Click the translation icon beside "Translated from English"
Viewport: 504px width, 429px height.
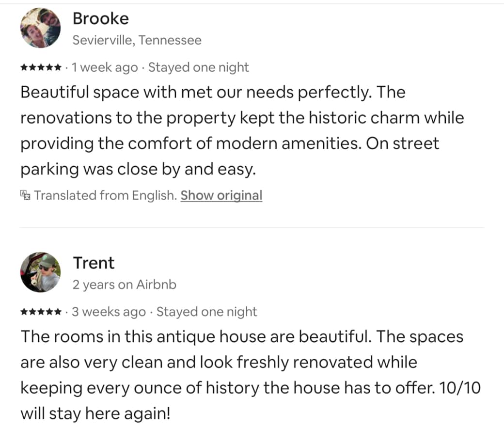tap(25, 195)
